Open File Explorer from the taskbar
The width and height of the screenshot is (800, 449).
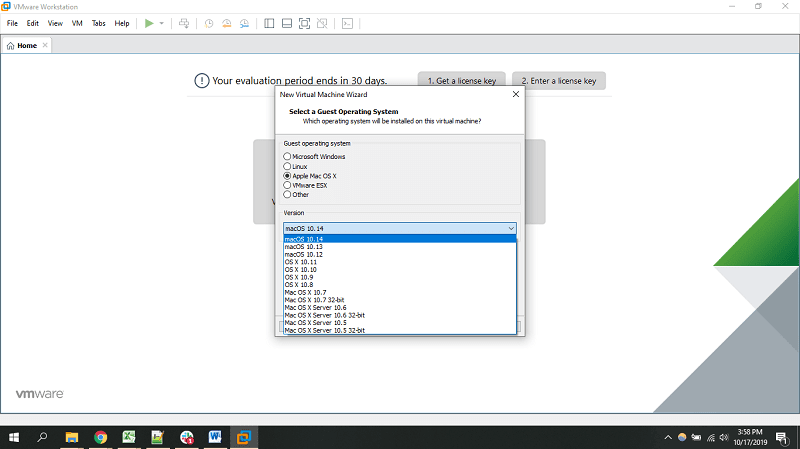tap(72, 437)
